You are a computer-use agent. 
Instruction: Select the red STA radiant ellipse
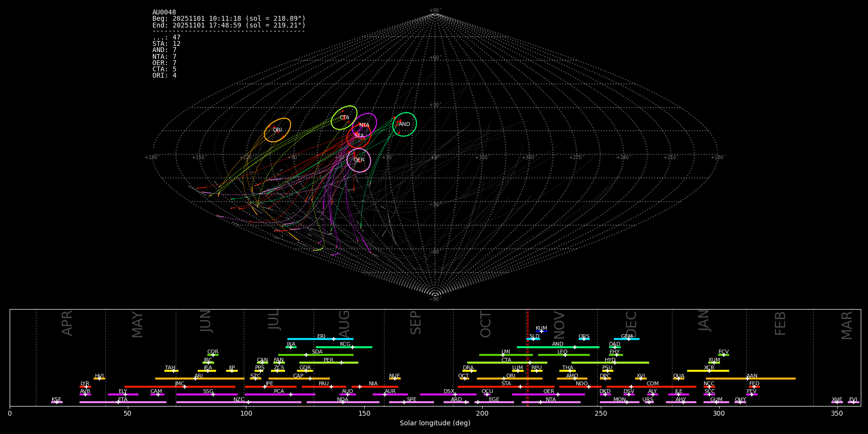(359, 136)
